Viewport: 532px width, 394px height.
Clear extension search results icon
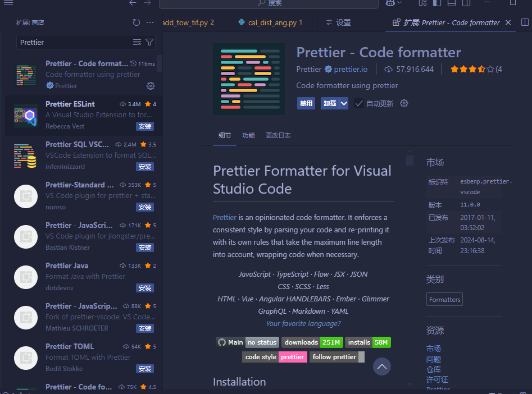tap(137, 43)
